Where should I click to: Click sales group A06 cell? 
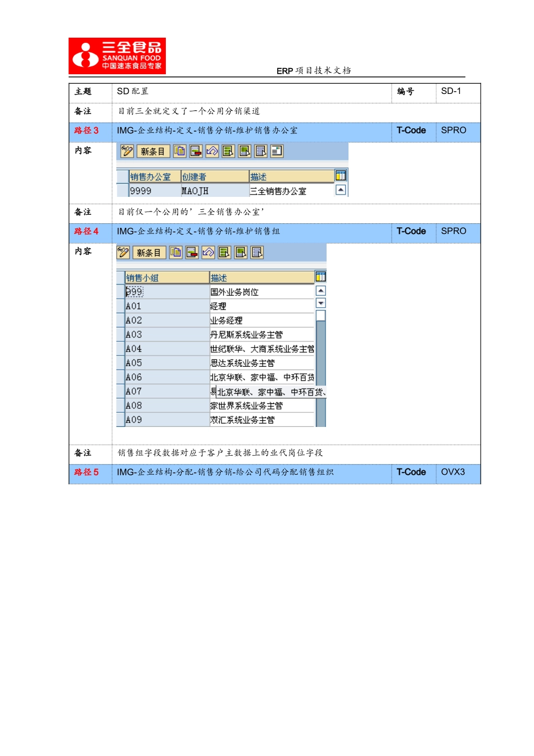(167, 377)
